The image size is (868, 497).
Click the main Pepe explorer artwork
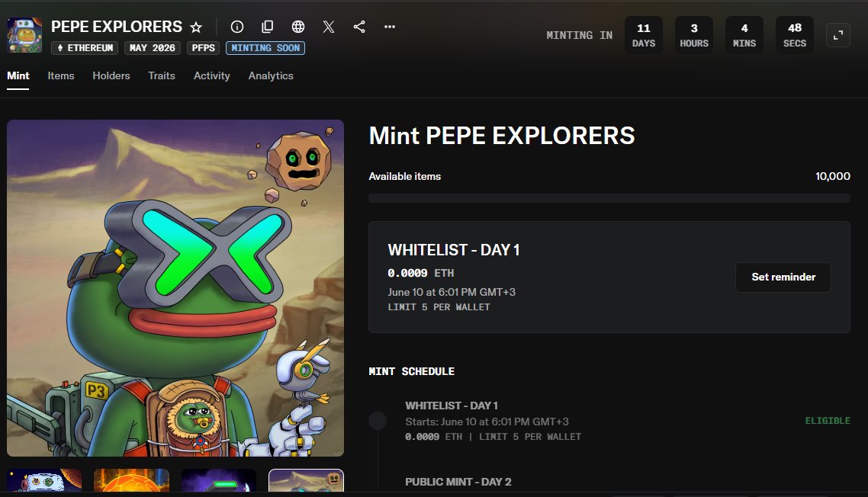[175, 288]
